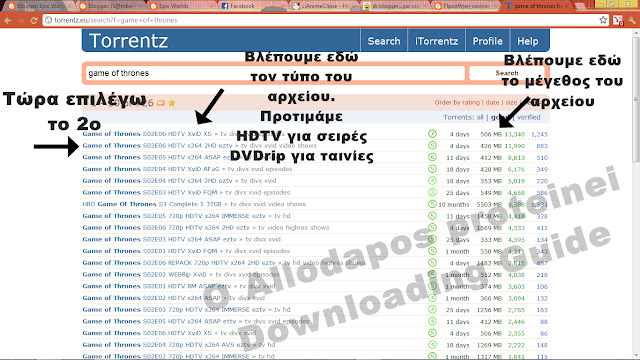Screen dimensions: 640x360
Task: Go back using the browser back arrow
Action: pos(8,20)
